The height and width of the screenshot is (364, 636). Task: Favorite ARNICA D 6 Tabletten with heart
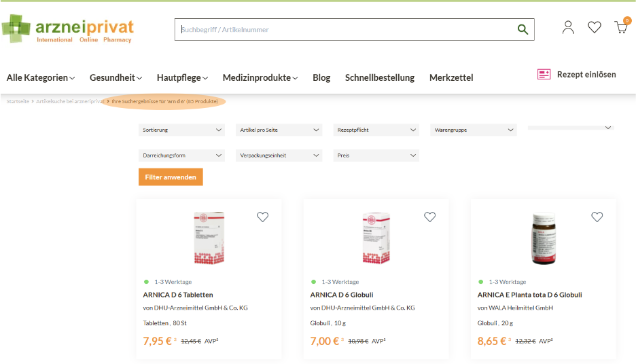tap(263, 217)
